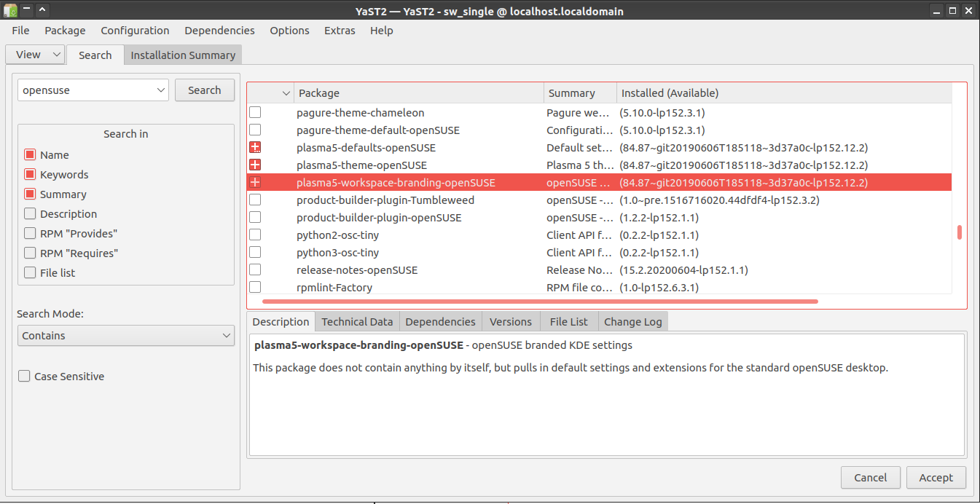Image resolution: width=980 pixels, height=504 pixels.
Task: Open the Dependencies menu
Action: coord(219,31)
